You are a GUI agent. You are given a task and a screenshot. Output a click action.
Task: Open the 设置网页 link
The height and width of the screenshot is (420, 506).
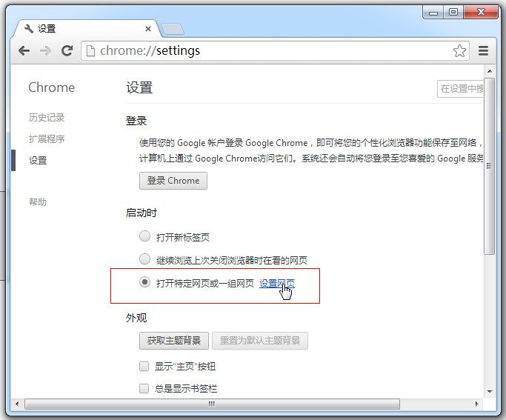pos(277,284)
